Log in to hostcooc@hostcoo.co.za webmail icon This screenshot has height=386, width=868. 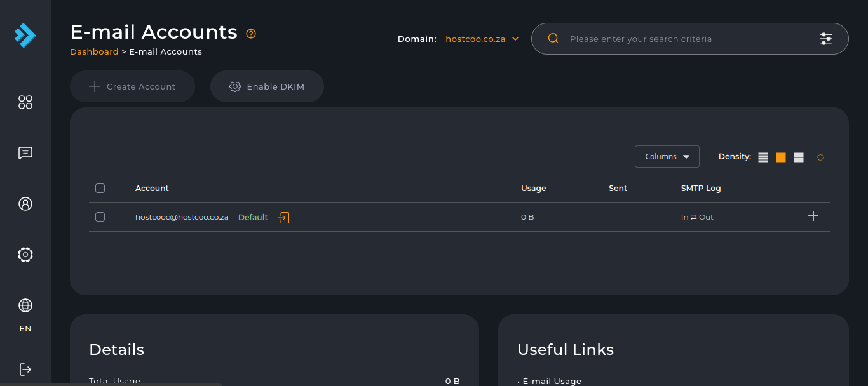pyautogui.click(x=283, y=217)
